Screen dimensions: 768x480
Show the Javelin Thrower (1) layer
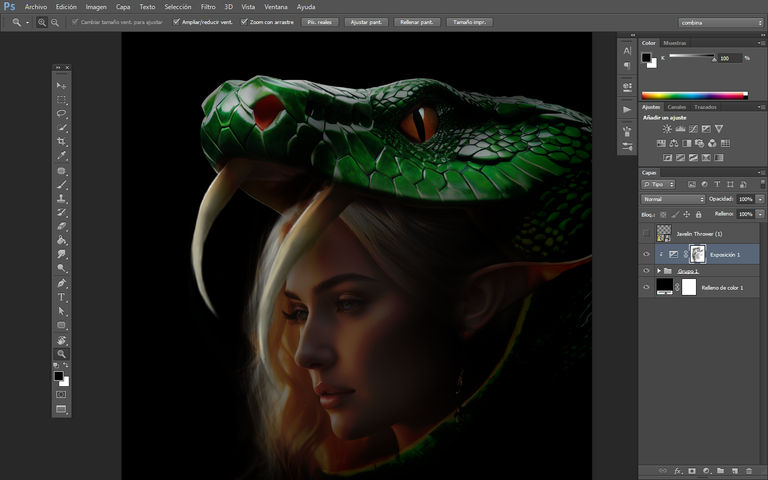tap(646, 233)
